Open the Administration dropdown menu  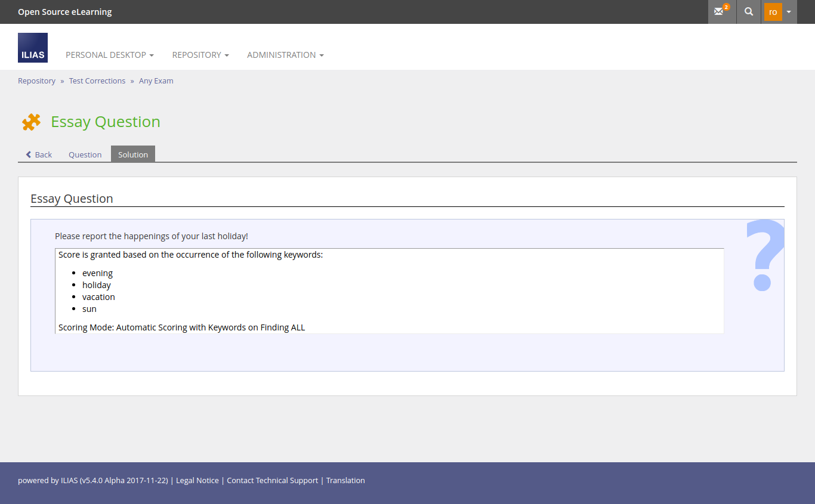coord(285,55)
